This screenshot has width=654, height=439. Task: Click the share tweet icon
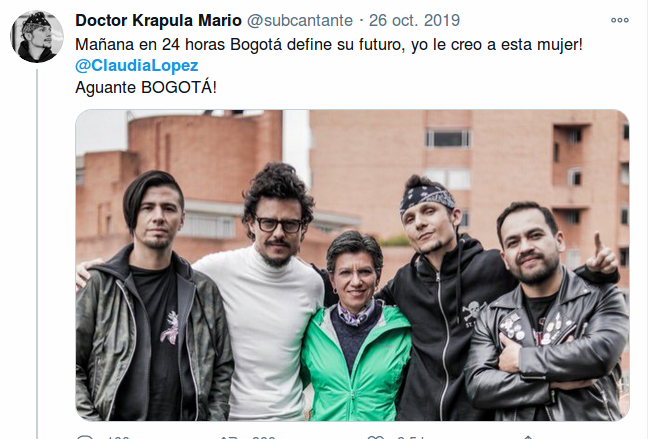(528, 437)
